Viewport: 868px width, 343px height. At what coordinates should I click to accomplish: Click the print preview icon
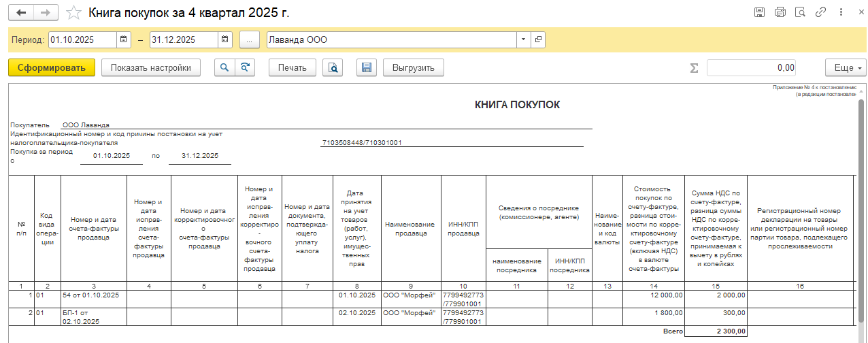333,67
